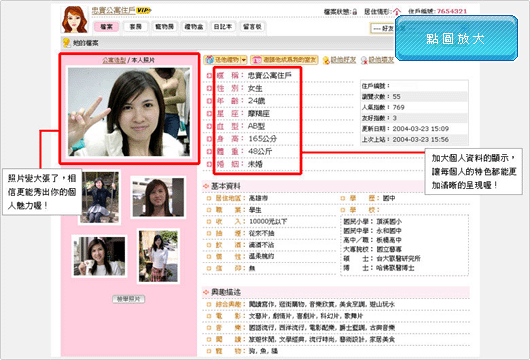
Task: Click the large peace-sign profile photo
Action: (x=129, y=112)
